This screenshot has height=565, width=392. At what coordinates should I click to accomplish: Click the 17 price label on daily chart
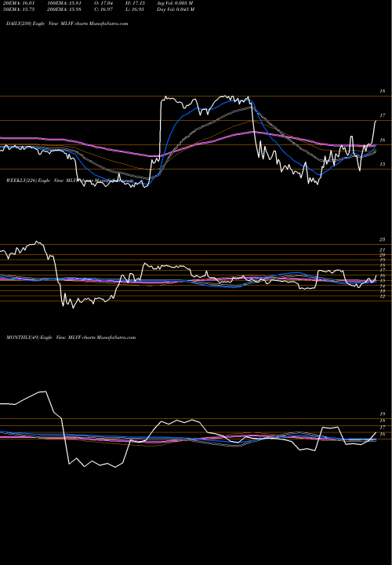tap(383, 115)
